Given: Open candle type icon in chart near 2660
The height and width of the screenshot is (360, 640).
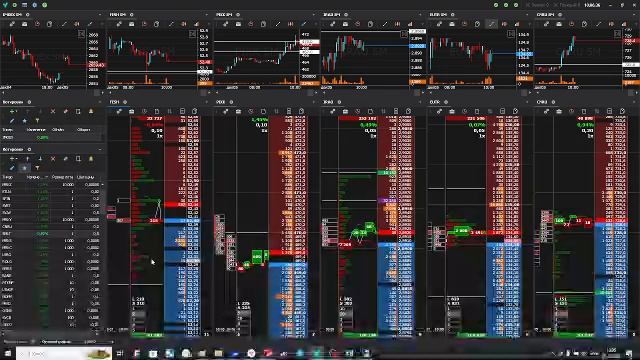Looking at the screenshot, I should click(x=77, y=24).
